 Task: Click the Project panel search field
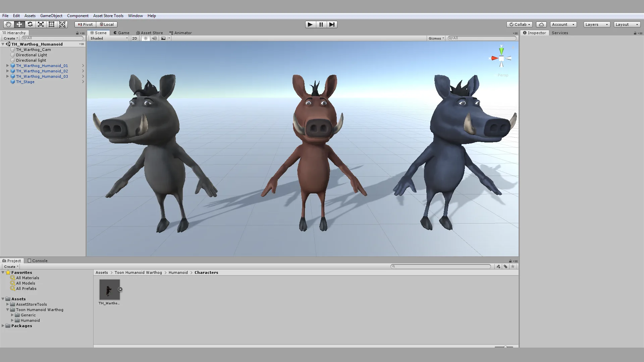[441, 266]
